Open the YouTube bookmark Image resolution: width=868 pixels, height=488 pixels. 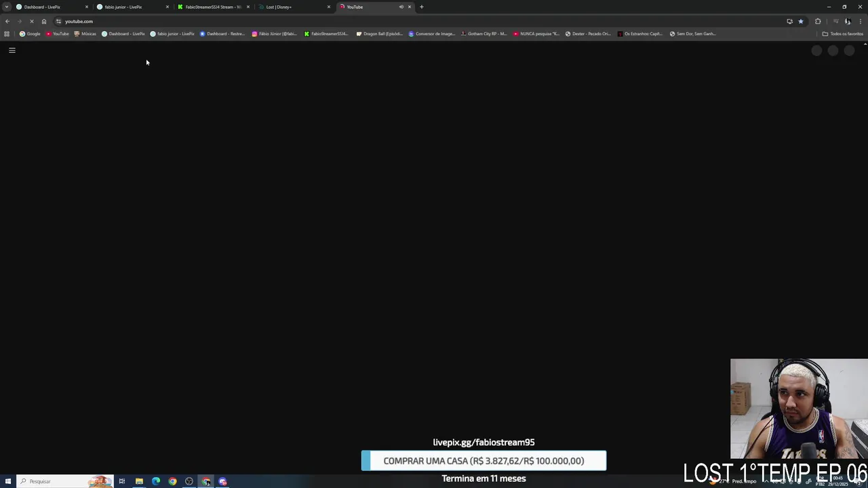click(x=58, y=34)
